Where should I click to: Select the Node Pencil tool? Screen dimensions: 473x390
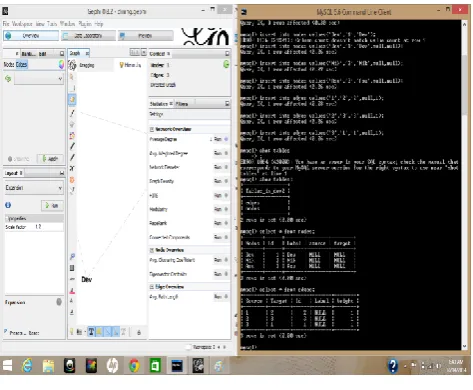(72, 146)
